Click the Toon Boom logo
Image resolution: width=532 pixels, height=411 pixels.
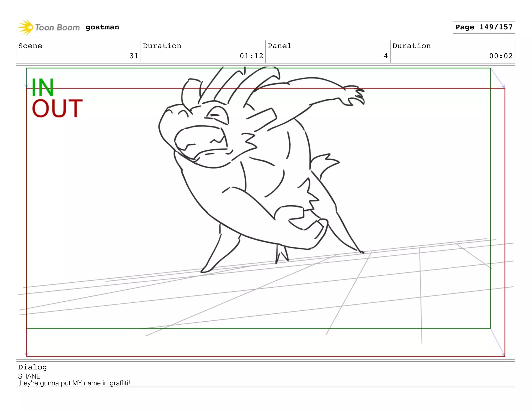coord(48,27)
